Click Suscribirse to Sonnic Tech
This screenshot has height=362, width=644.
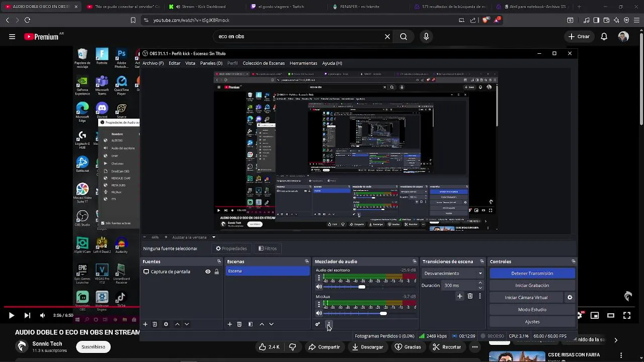(x=93, y=347)
